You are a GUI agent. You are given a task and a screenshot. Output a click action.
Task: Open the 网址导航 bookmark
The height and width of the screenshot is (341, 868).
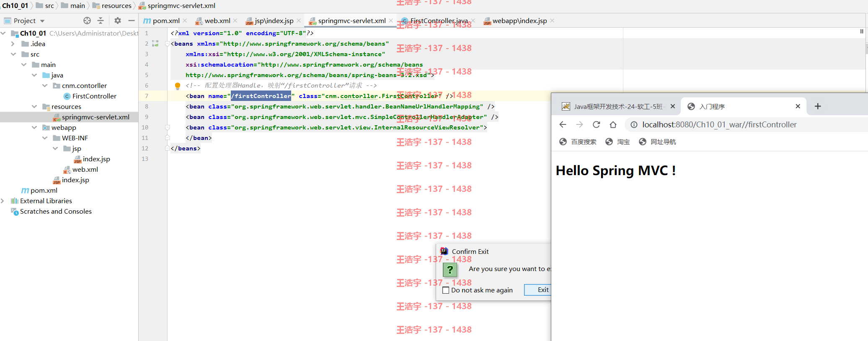coord(657,142)
